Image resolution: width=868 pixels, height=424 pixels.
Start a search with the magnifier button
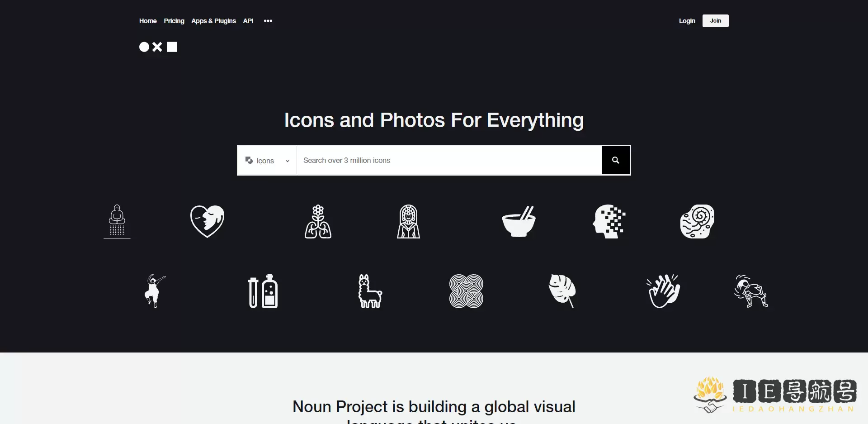coord(615,160)
